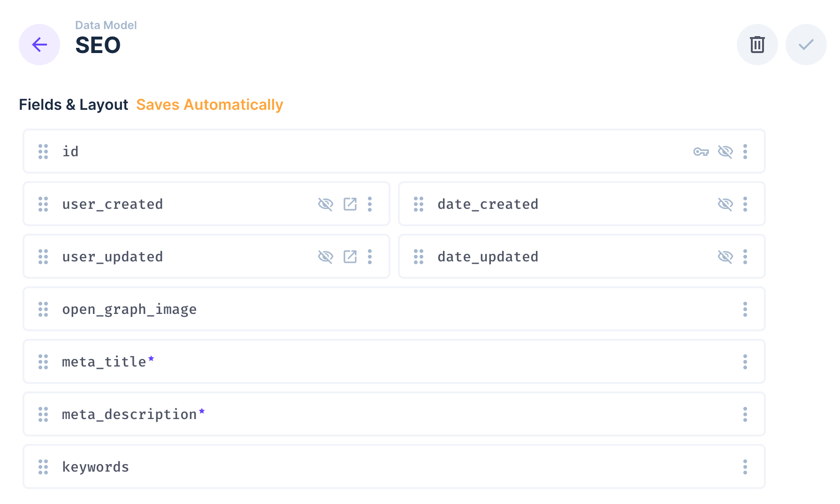
Task: Delete the SEO collection via trash icon
Action: point(757,45)
